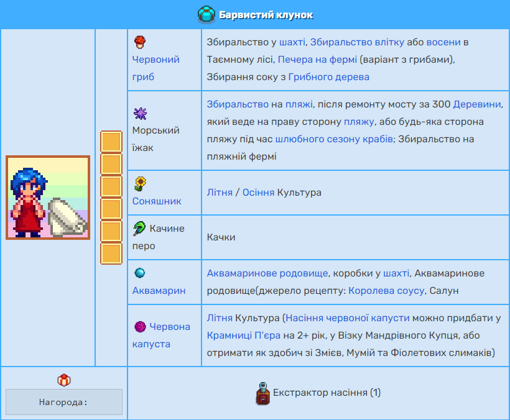Open the Аквамарин link

(x=159, y=290)
